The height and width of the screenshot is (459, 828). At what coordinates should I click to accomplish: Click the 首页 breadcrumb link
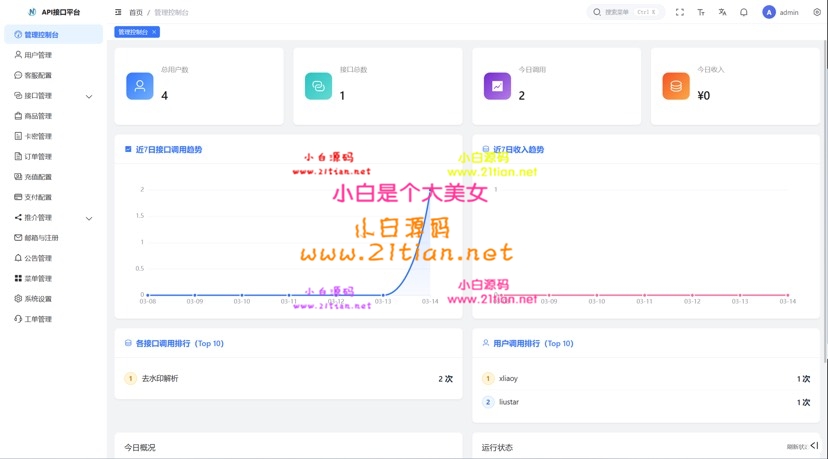point(136,12)
